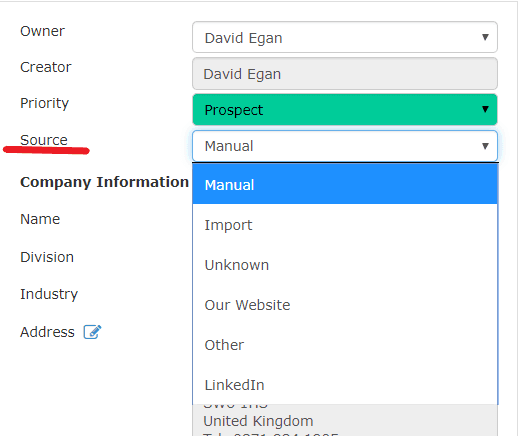
Task: Open the green Prospect priority dropdown
Action: click(x=345, y=110)
